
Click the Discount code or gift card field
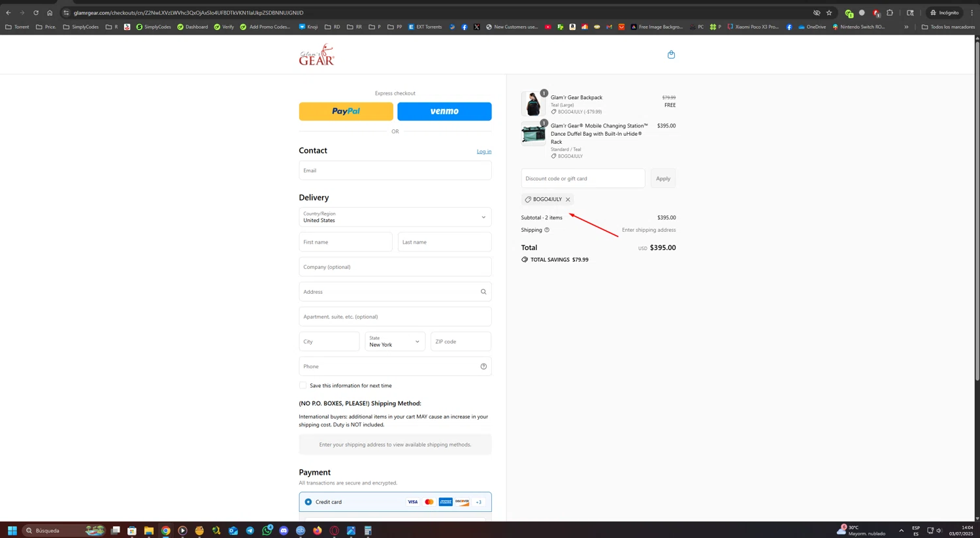click(x=583, y=178)
